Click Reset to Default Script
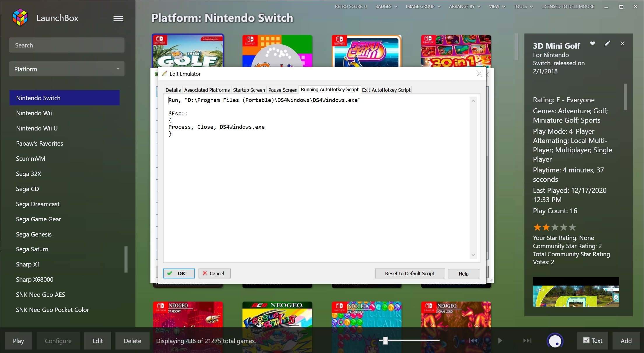 410,273
